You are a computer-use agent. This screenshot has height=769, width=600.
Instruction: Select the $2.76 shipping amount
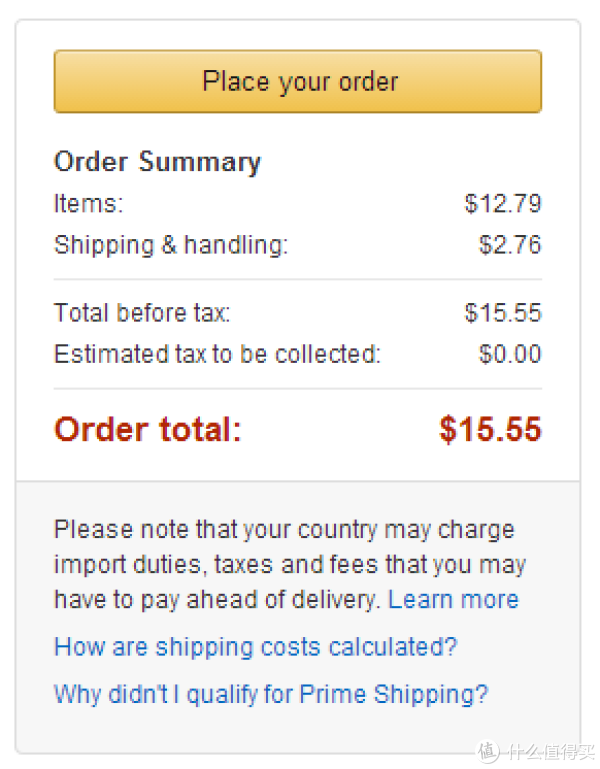tap(510, 245)
